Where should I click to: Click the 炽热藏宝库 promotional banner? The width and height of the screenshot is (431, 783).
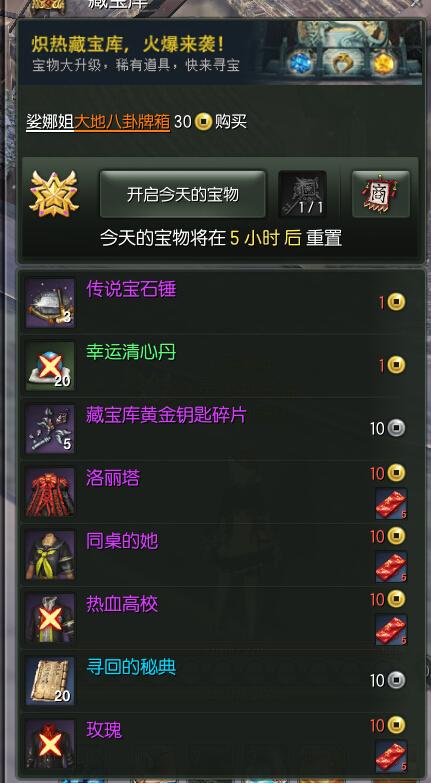[x=219, y=52]
